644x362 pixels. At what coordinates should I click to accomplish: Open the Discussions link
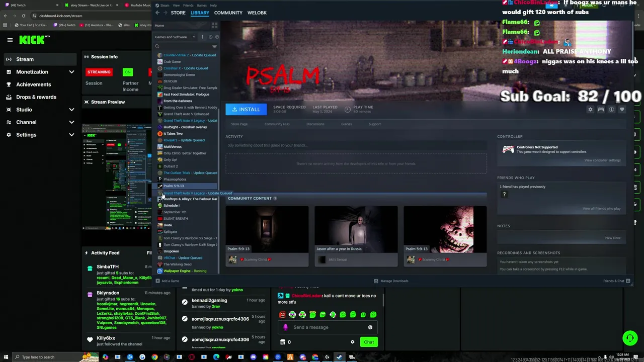(x=315, y=124)
